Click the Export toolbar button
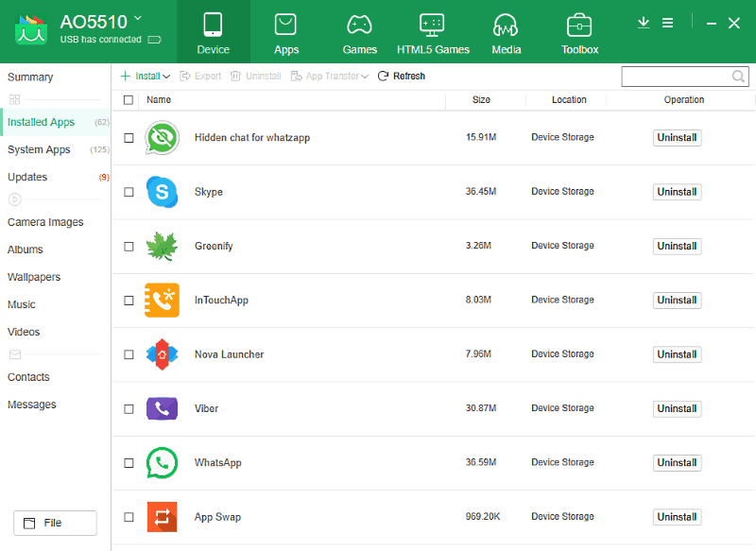This screenshot has height=551, width=756. point(200,77)
